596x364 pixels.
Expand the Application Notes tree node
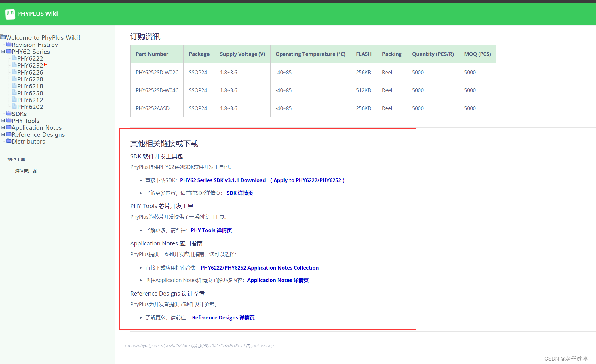click(x=3, y=128)
